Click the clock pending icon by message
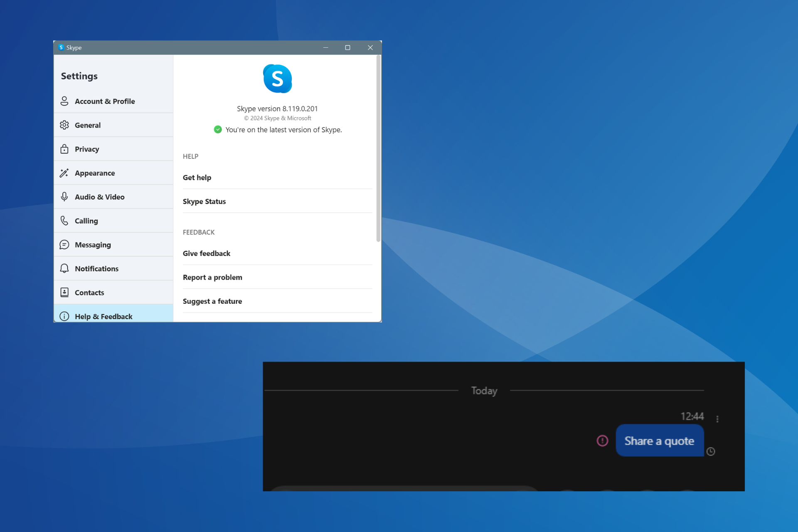The width and height of the screenshot is (798, 532). click(x=711, y=451)
